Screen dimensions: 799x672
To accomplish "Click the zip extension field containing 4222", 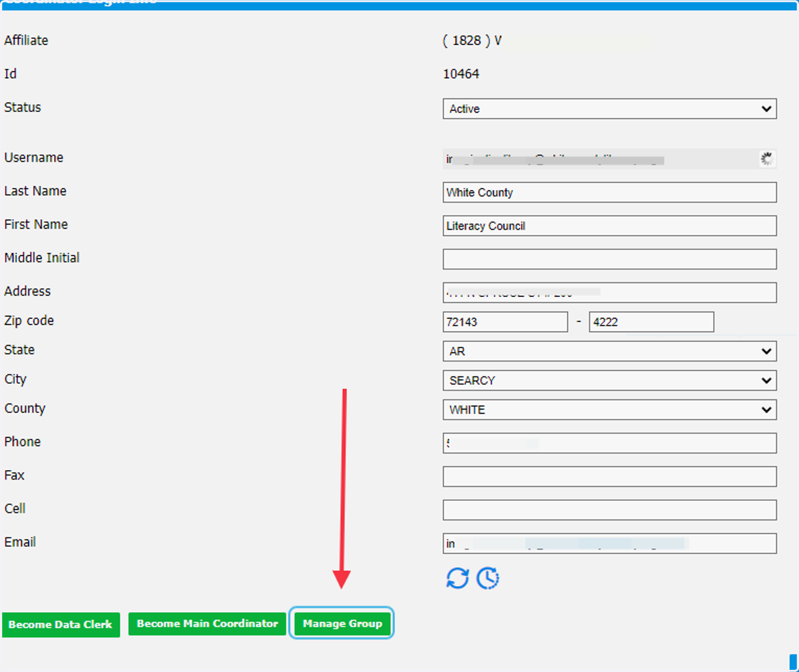I will (x=652, y=322).
